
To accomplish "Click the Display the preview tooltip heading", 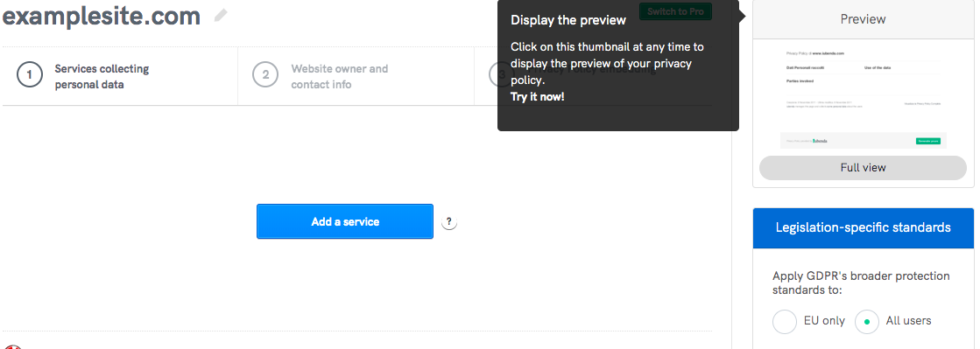I will tap(568, 20).
